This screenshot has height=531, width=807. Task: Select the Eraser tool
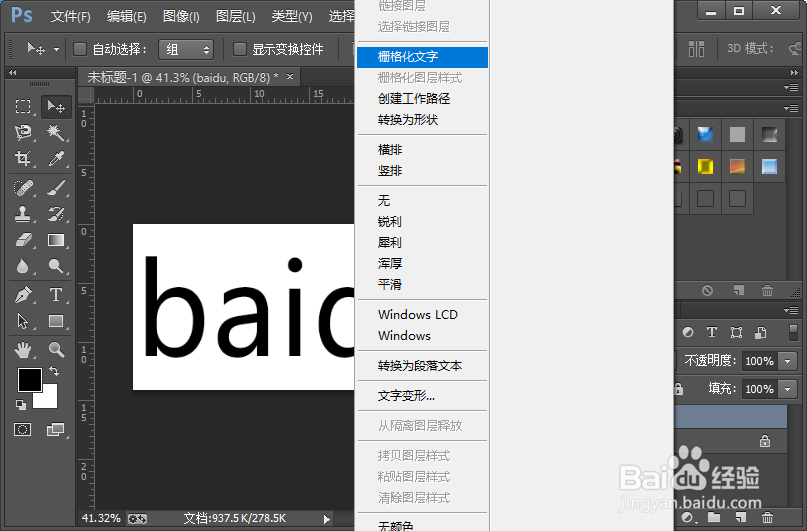point(23,240)
